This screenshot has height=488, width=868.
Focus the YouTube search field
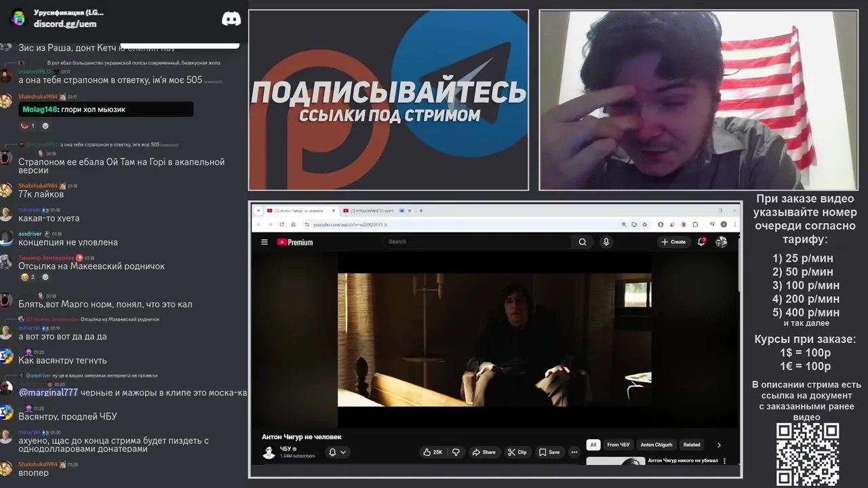[x=477, y=242]
